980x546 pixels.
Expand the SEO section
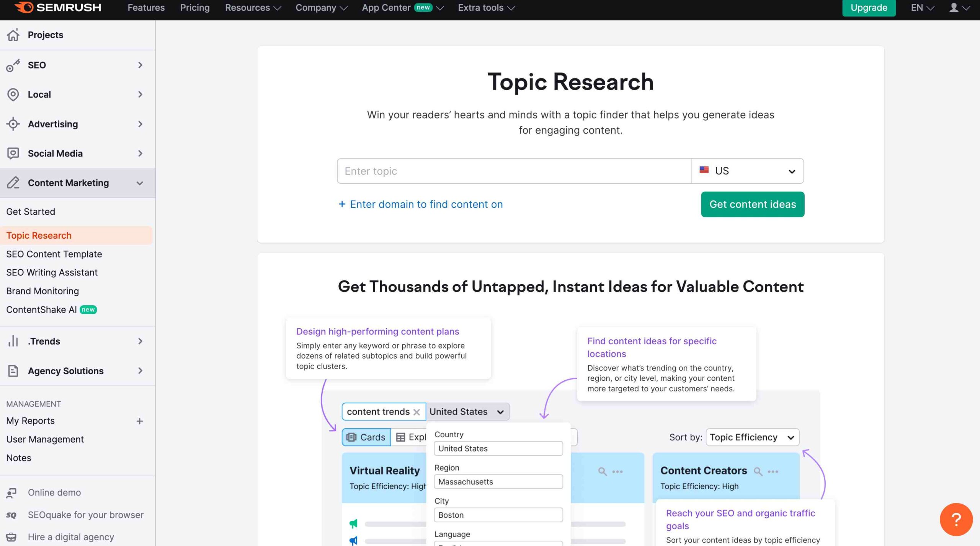coord(140,65)
